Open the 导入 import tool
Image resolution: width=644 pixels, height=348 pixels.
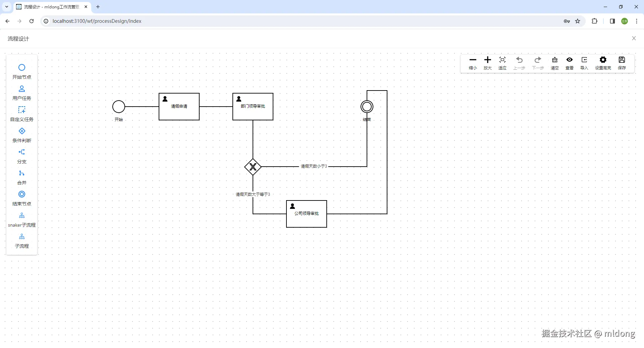point(584,63)
